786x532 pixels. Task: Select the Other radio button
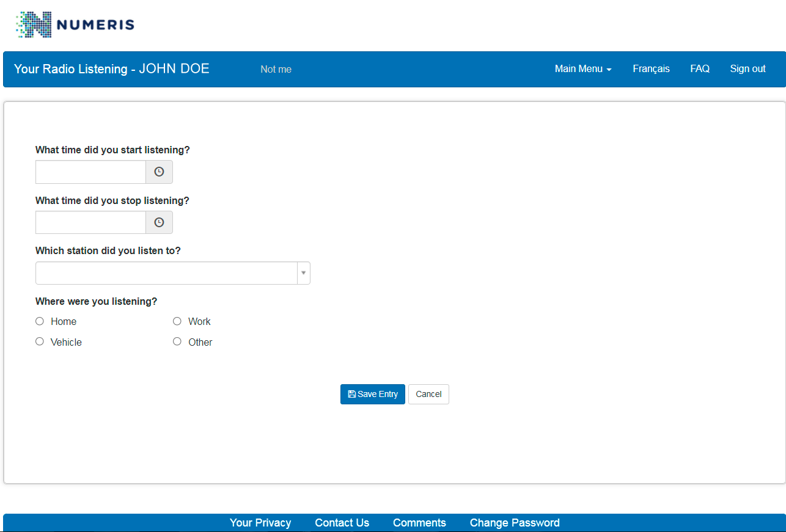(x=177, y=342)
